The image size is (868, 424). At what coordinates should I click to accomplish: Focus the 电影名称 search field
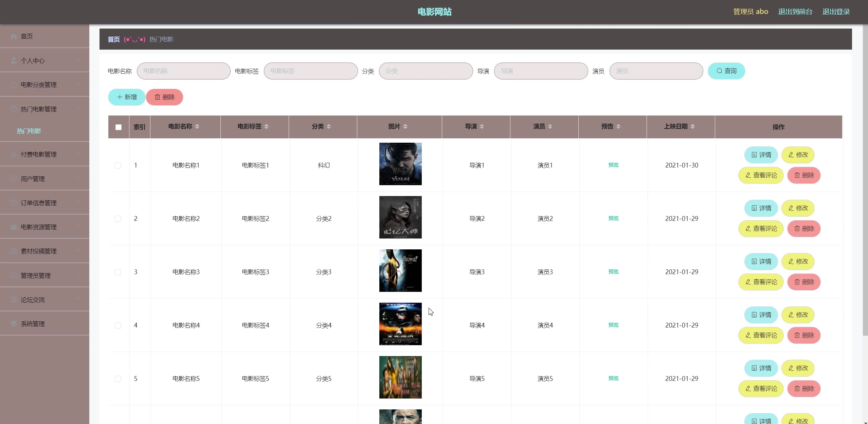(183, 71)
